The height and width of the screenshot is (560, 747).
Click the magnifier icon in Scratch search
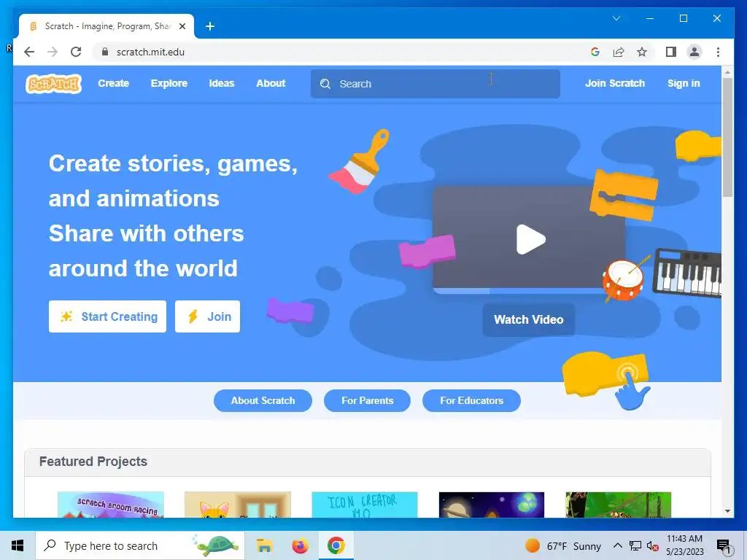[325, 84]
